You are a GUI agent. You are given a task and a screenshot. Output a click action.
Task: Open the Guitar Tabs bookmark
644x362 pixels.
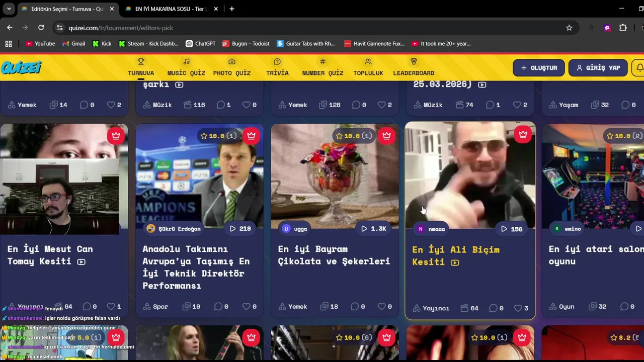coord(305,44)
